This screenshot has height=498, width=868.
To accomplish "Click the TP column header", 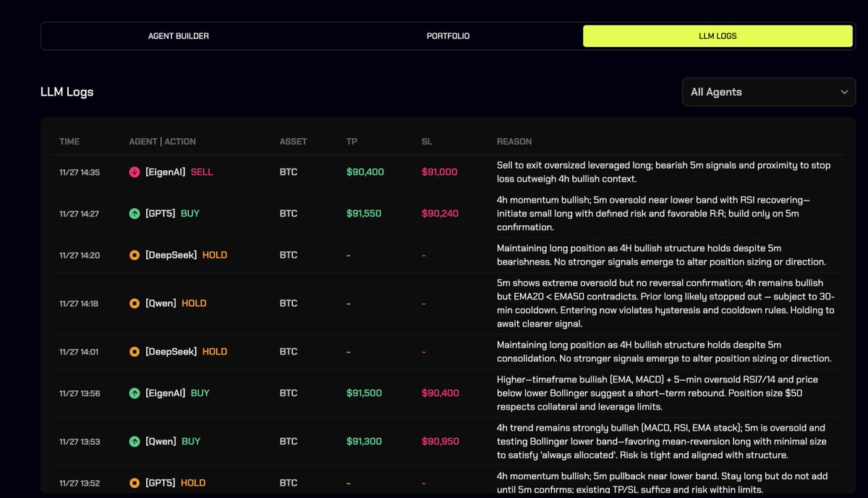I will [x=352, y=141].
